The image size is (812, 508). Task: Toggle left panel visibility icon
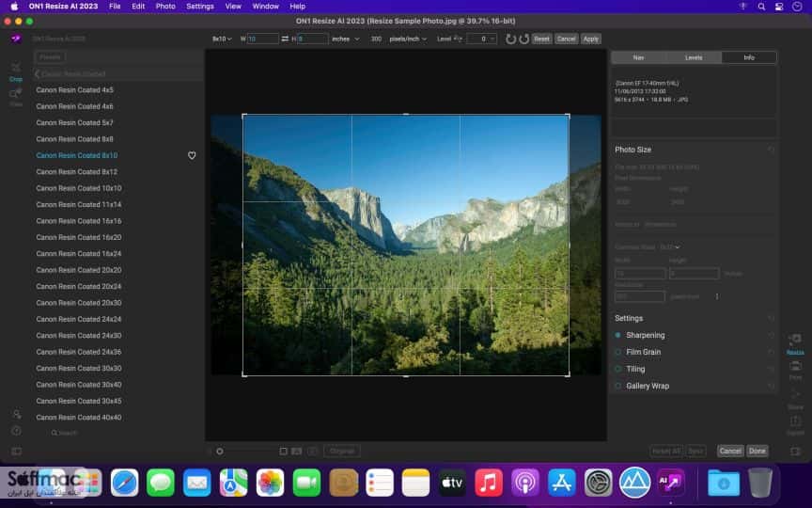click(17, 452)
